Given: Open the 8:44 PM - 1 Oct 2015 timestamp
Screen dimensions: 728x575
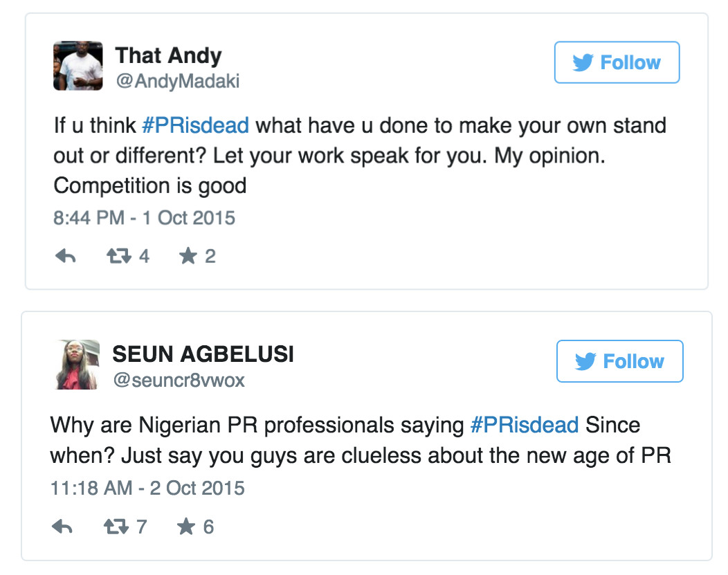Looking at the screenshot, I should tap(144, 218).
